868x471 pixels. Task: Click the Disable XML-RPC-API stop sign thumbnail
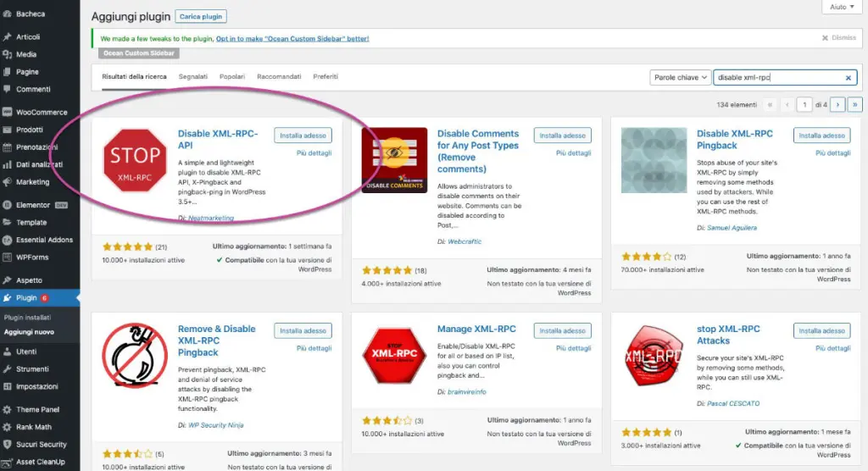click(x=135, y=160)
